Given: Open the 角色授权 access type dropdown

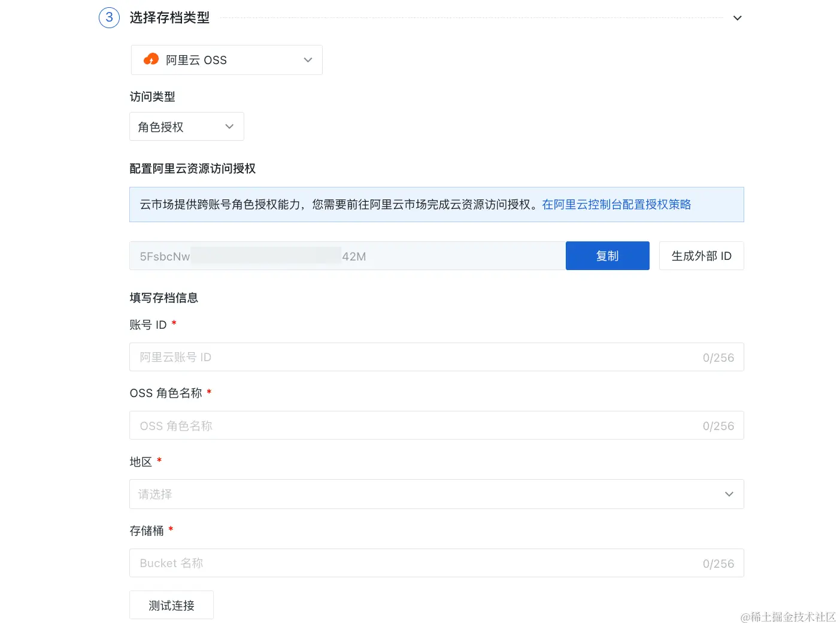Looking at the screenshot, I should coord(187,126).
